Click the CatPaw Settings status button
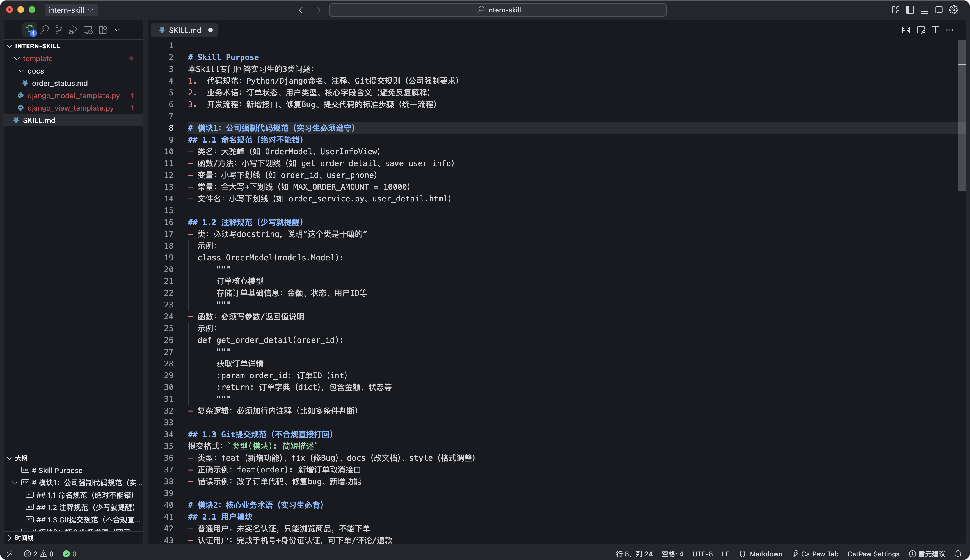The image size is (970, 560). (873, 554)
